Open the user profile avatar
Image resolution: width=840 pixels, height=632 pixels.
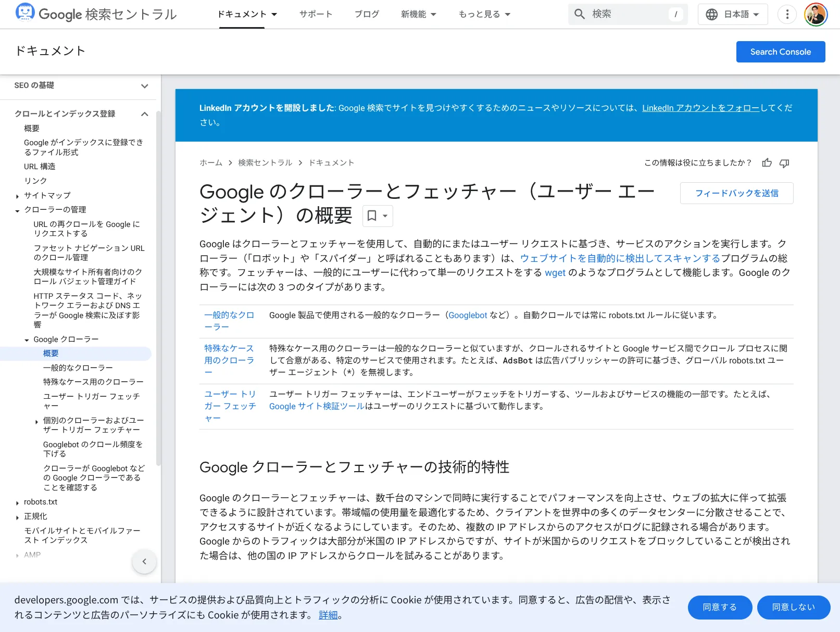(816, 14)
